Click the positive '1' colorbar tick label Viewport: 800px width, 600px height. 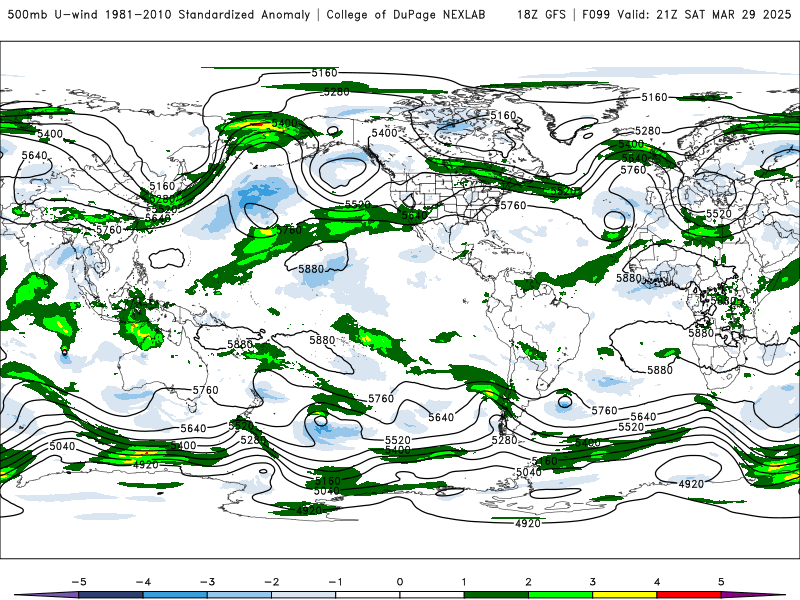tap(464, 582)
